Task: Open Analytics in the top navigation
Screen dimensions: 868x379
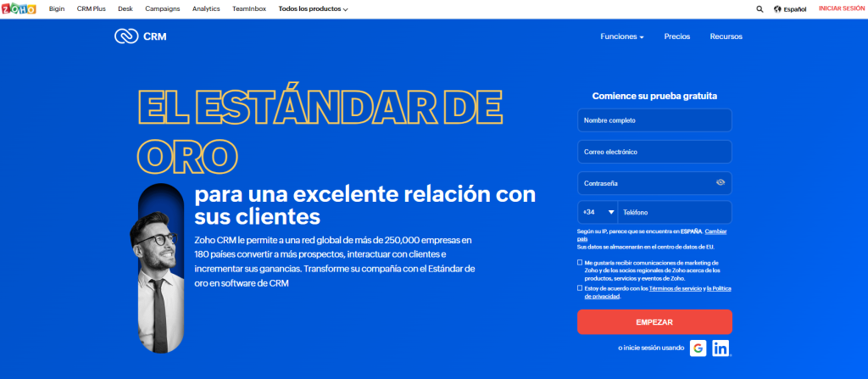Action: click(x=206, y=8)
